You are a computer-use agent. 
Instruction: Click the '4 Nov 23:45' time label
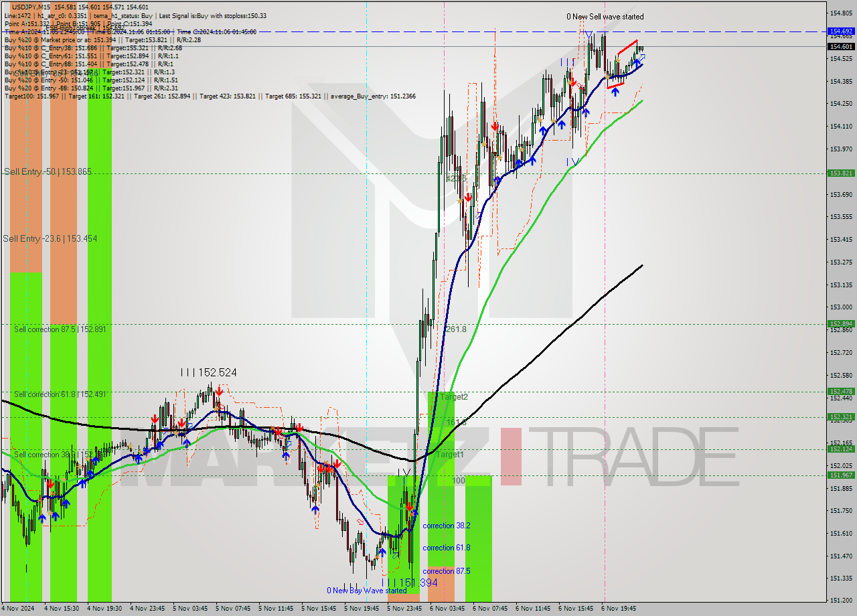[x=147, y=609]
